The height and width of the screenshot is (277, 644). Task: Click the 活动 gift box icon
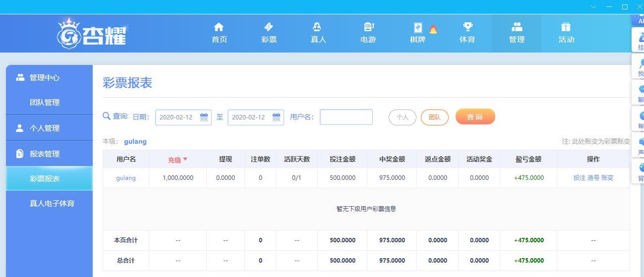[x=566, y=27]
